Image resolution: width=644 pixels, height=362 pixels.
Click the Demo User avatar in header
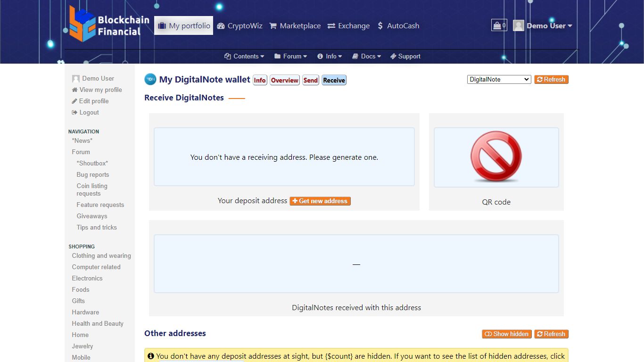(x=519, y=25)
